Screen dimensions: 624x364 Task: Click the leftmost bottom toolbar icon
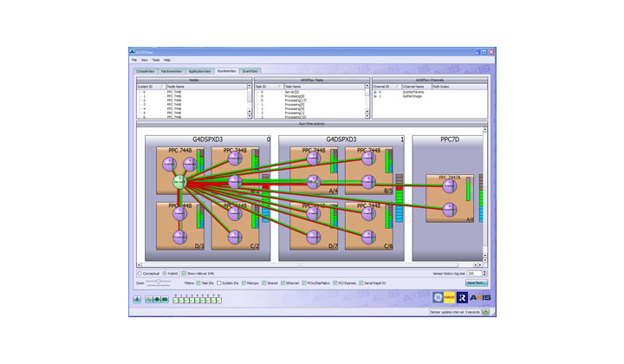coord(137,299)
